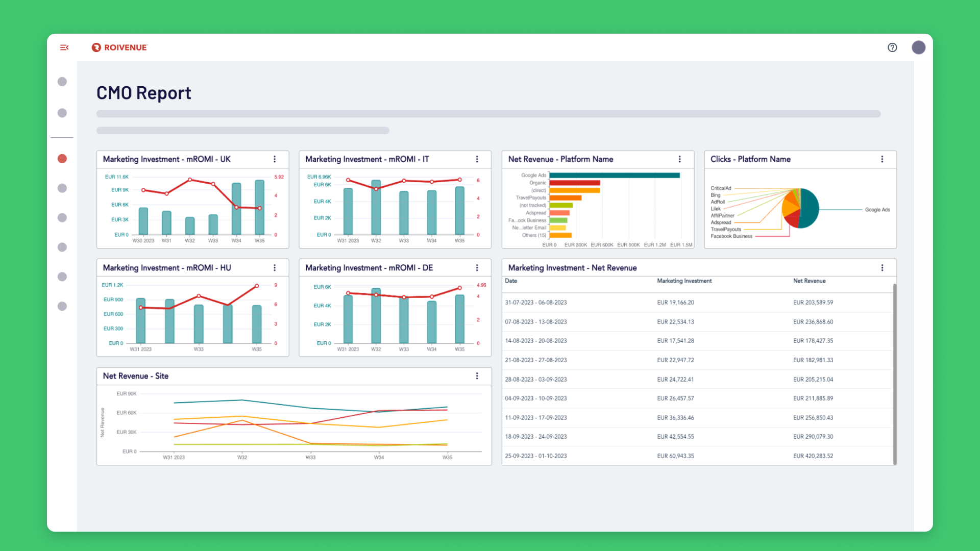Open options menu for mROMI - HU widget
Image resolution: width=980 pixels, height=551 pixels.
[275, 268]
